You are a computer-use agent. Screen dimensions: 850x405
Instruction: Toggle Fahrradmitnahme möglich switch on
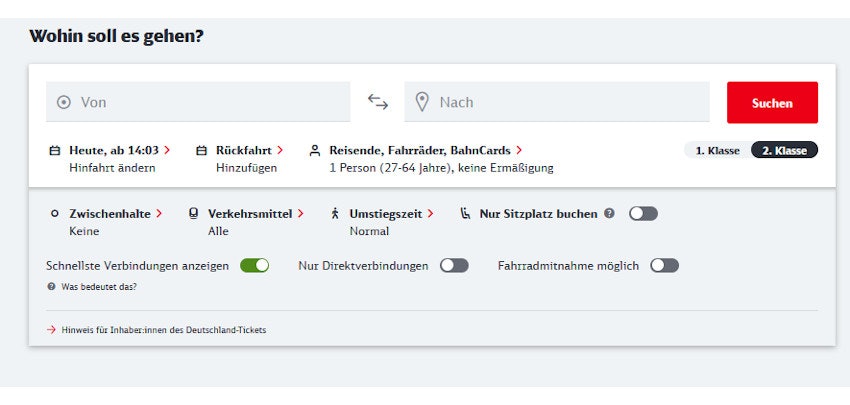[665, 266]
